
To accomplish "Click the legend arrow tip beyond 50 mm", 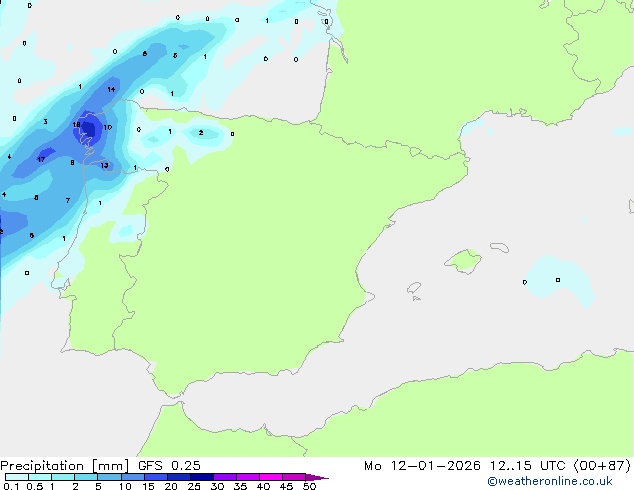I will [x=317, y=478].
